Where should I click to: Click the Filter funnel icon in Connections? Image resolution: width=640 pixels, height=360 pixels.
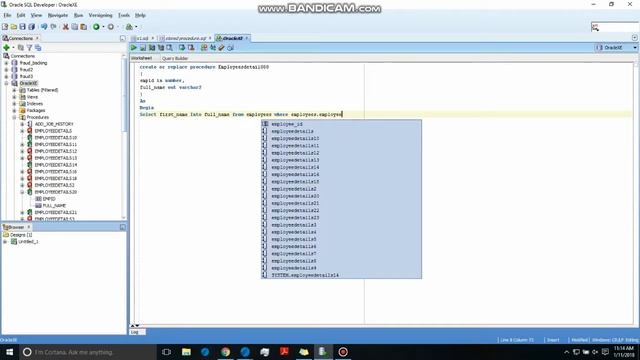pyautogui.click(x=29, y=48)
